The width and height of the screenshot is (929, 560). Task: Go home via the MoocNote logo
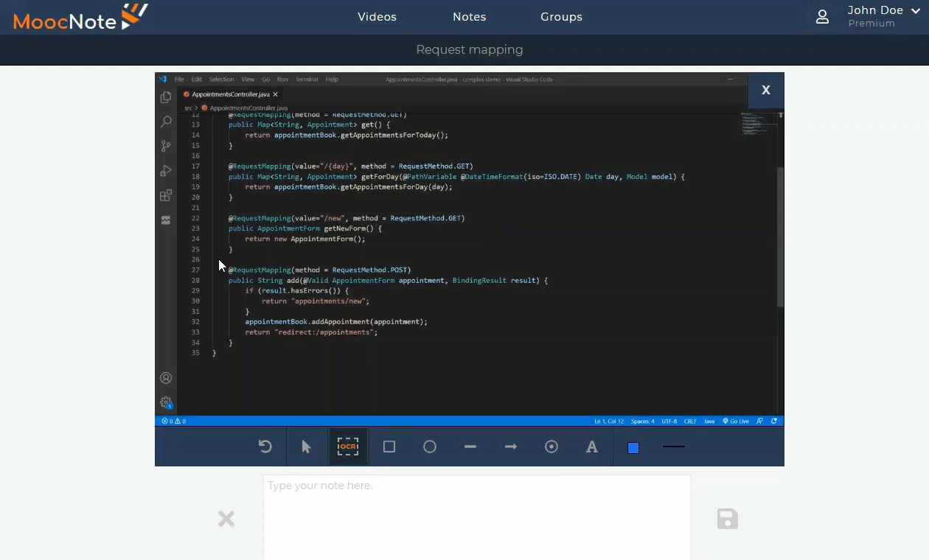pyautogui.click(x=81, y=17)
